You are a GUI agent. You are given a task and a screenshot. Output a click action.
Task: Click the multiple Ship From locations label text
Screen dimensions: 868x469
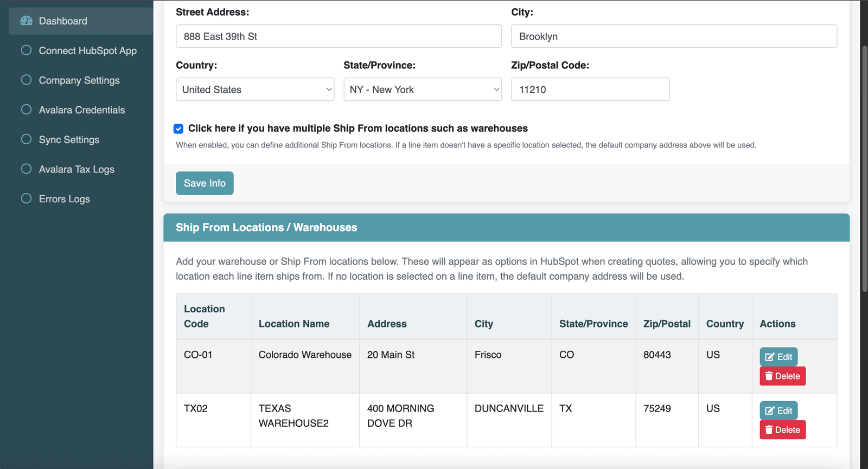(358, 129)
